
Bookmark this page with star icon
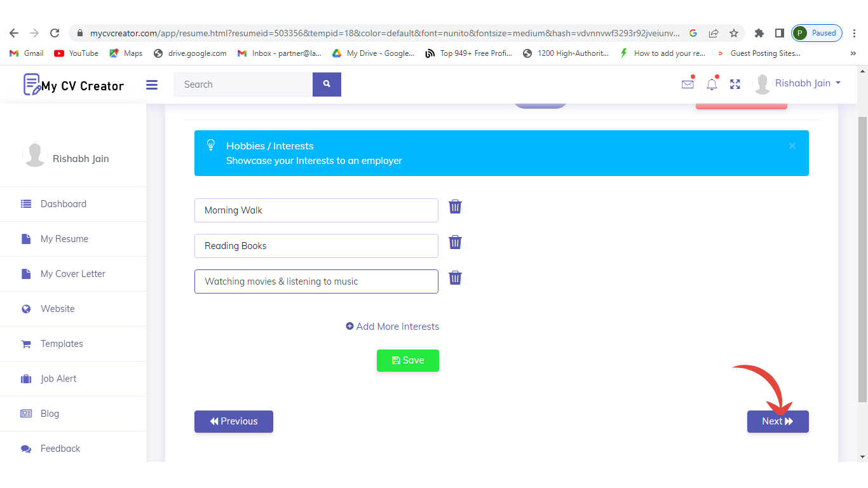[x=734, y=33]
